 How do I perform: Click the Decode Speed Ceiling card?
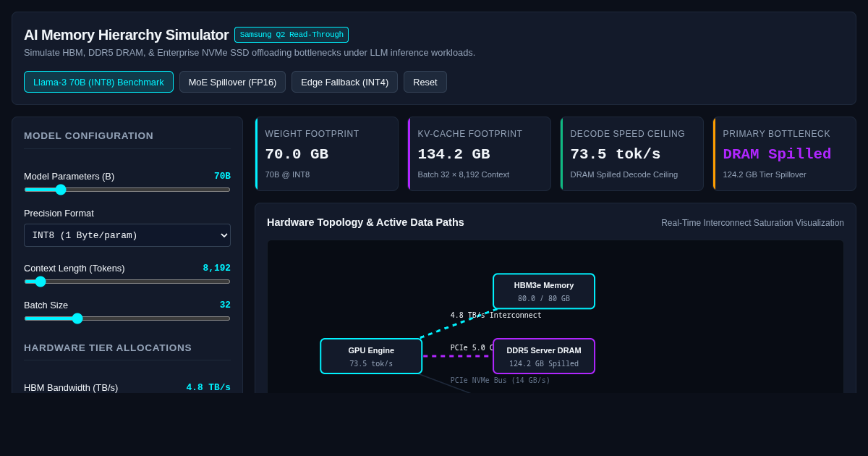click(x=632, y=154)
